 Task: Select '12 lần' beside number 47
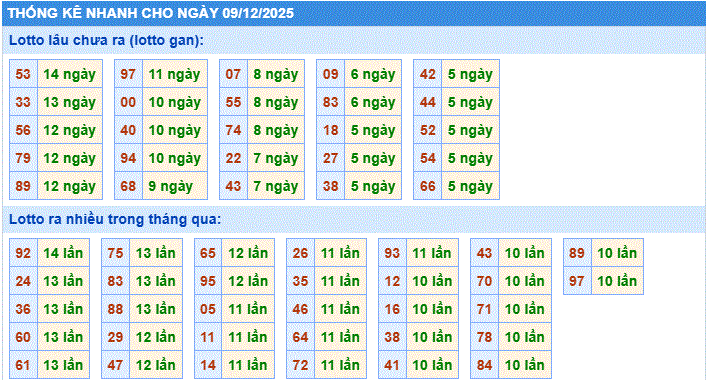click(156, 365)
